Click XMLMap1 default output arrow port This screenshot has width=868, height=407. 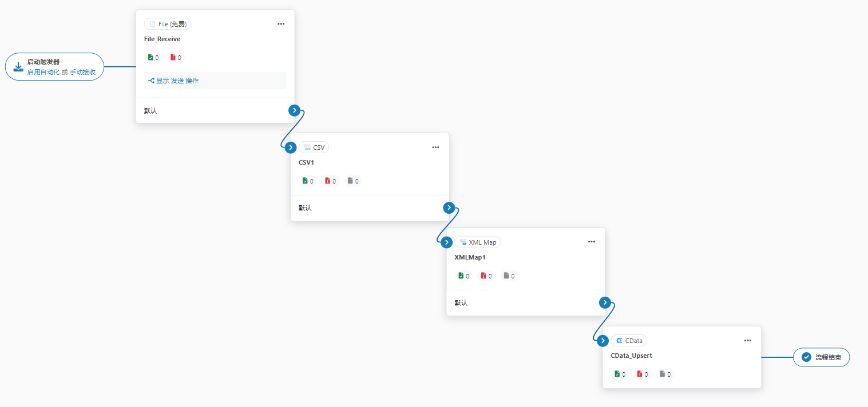(x=605, y=302)
